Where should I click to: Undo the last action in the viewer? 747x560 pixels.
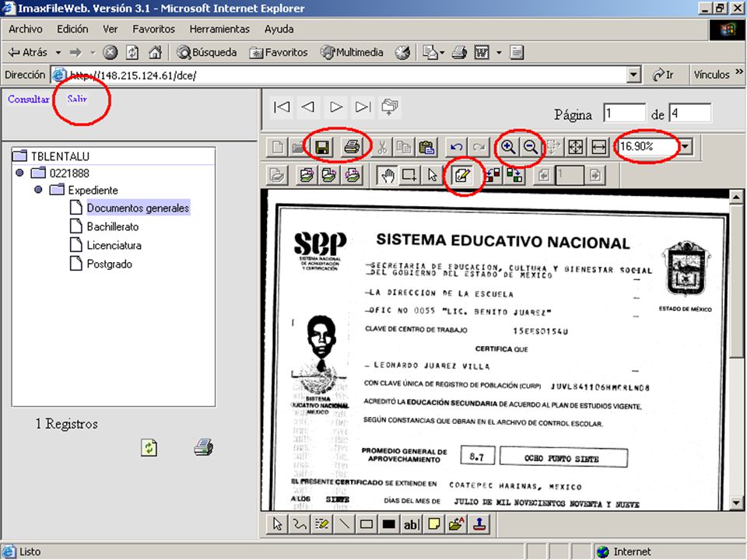tap(456, 147)
